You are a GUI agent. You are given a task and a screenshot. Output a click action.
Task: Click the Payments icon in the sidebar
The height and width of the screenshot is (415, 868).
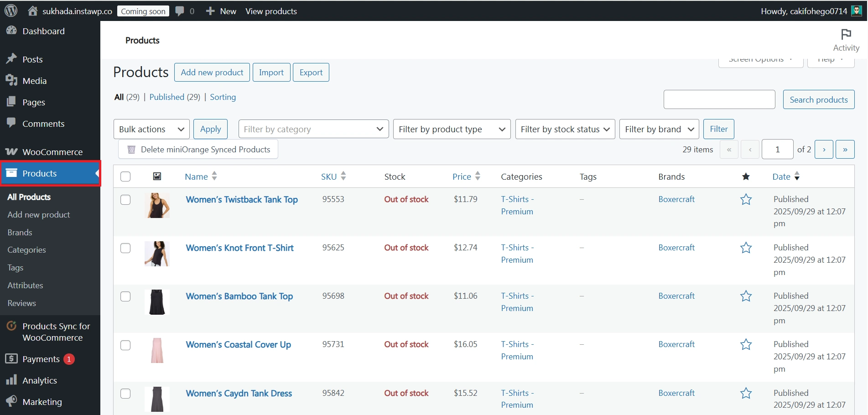tap(12, 359)
